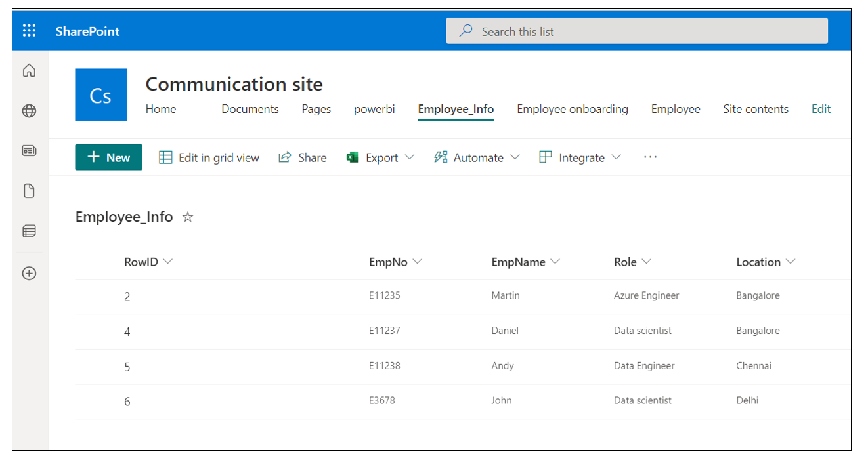Click the Share arrow icon
868x454 pixels.
(285, 157)
